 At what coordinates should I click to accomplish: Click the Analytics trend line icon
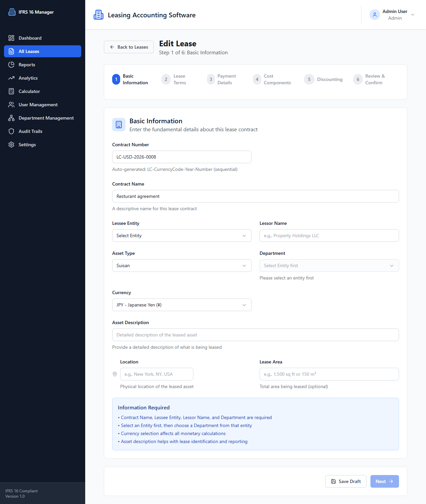tap(11, 78)
